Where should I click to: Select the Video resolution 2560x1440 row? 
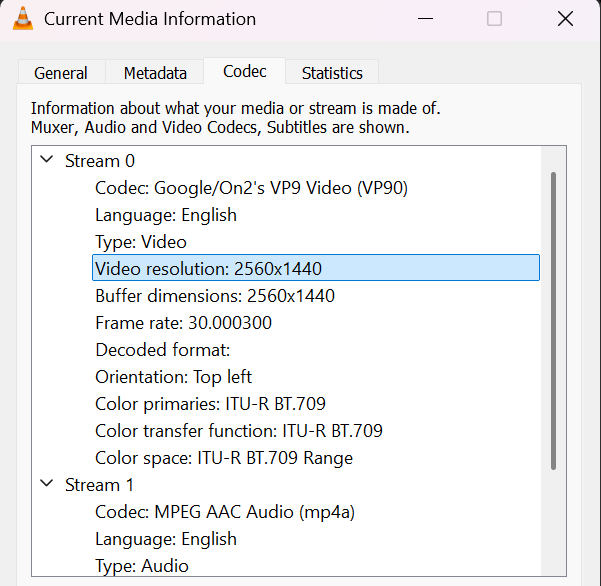[208, 269]
